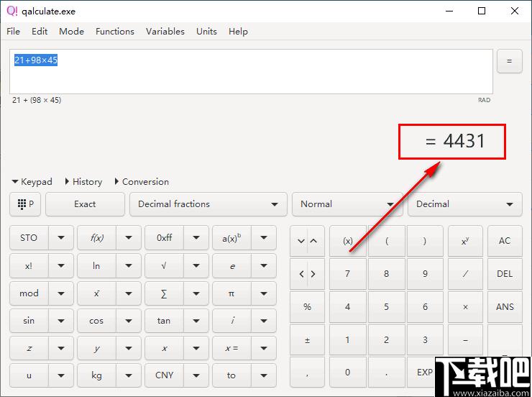Open the dropdown arrow next to sin
This screenshot has height=397, width=532.
point(61,321)
